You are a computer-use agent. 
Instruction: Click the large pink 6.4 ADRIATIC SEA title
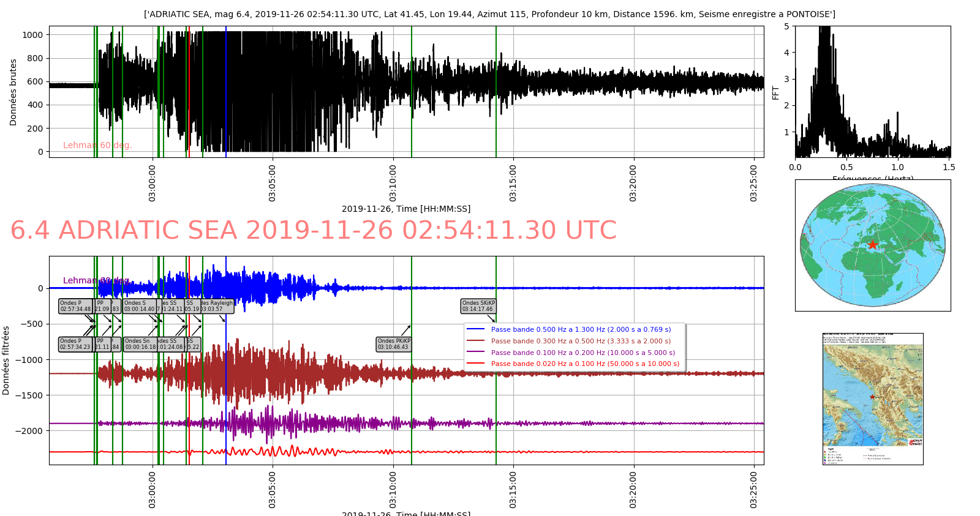click(x=313, y=231)
